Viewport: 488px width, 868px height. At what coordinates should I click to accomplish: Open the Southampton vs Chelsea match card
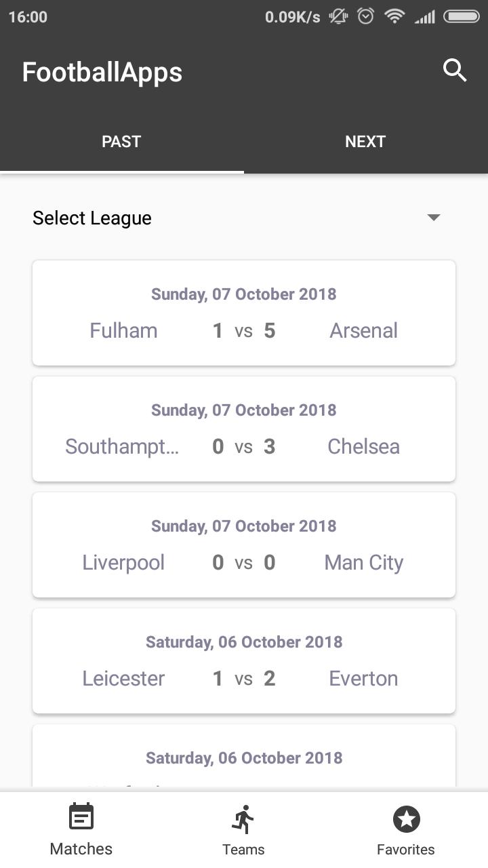244,429
